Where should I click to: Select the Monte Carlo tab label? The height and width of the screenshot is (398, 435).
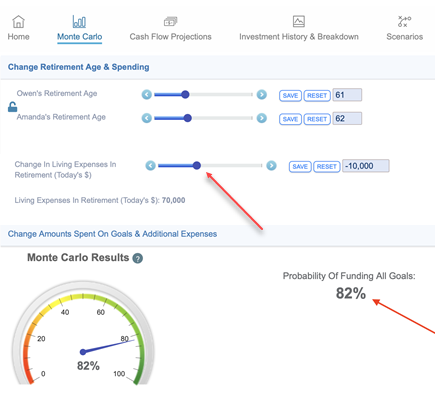tap(79, 37)
